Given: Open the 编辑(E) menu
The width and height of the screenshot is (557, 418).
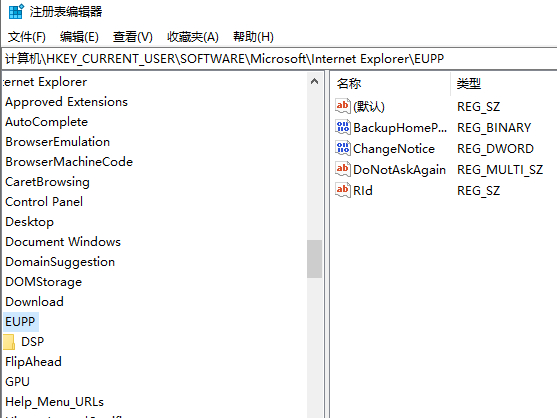Looking at the screenshot, I should tap(79, 37).
